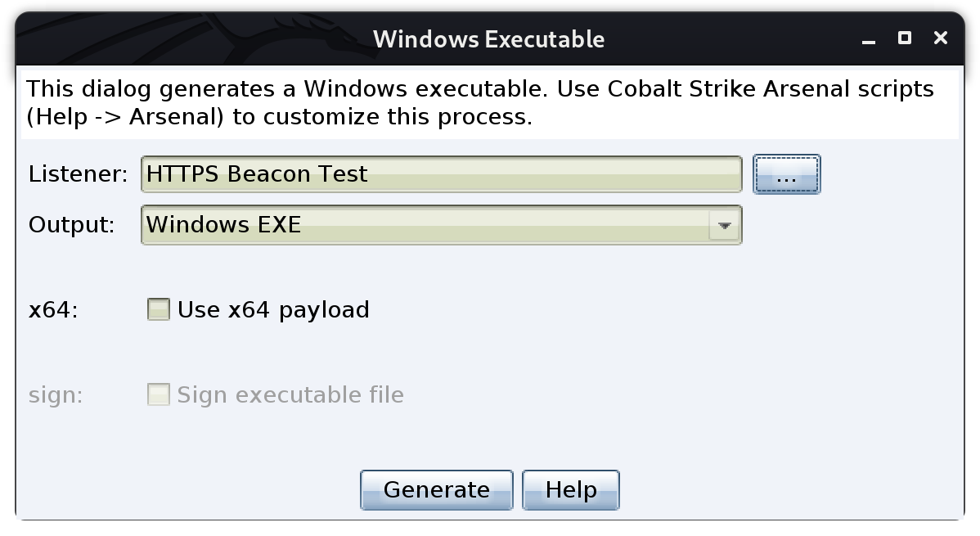Click the dialog description mentioning Arsenal scripts
This screenshot has height=536, width=980.
click(x=480, y=103)
